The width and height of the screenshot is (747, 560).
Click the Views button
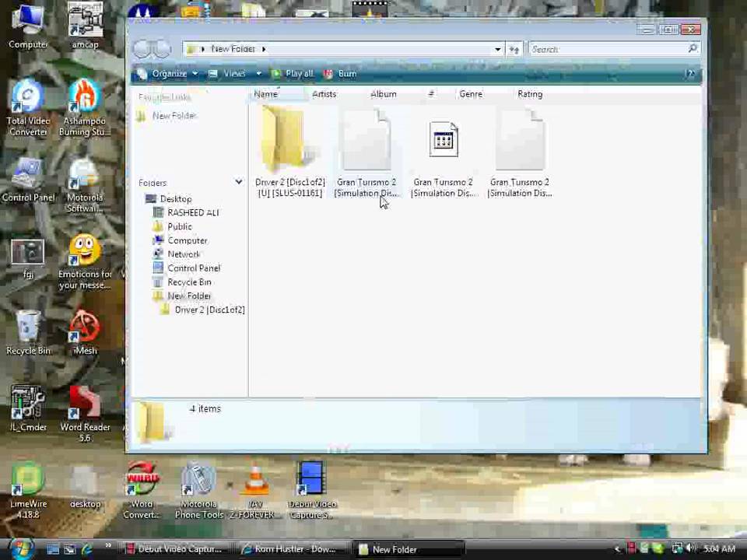pyautogui.click(x=228, y=74)
